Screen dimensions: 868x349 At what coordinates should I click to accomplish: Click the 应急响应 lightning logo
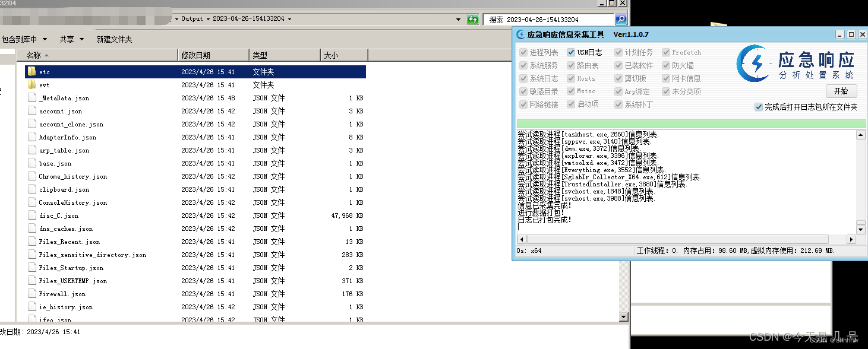[x=753, y=63]
